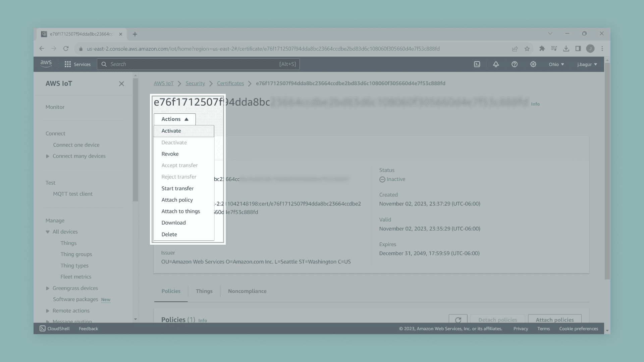The image size is (644, 362).
Task: Click the AWS search input field
Action: pos(198,64)
